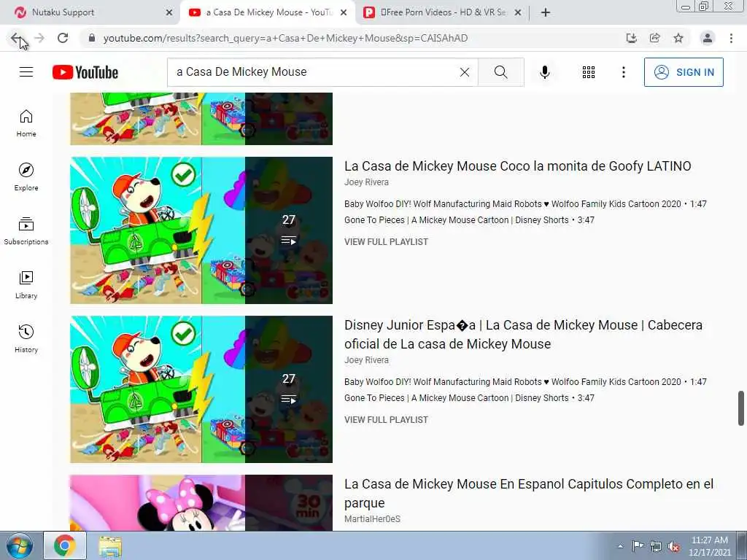Open History in the sidebar
Viewport: 747px width, 560px height.
point(26,338)
